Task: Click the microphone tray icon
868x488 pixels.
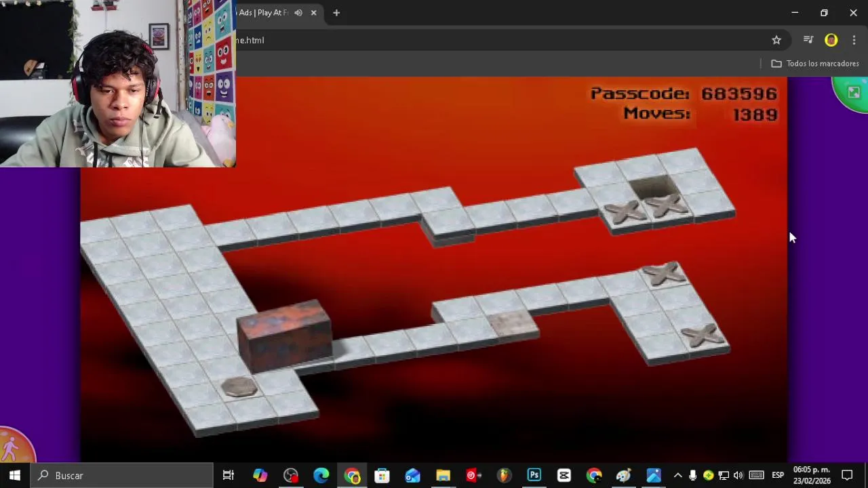Action: tap(692, 476)
